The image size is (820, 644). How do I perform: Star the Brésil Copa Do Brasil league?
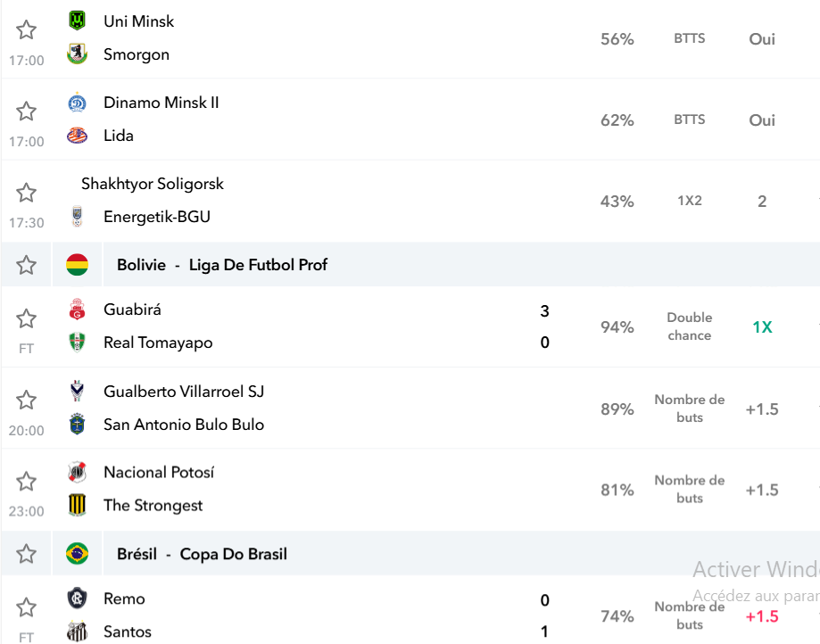tap(26, 554)
